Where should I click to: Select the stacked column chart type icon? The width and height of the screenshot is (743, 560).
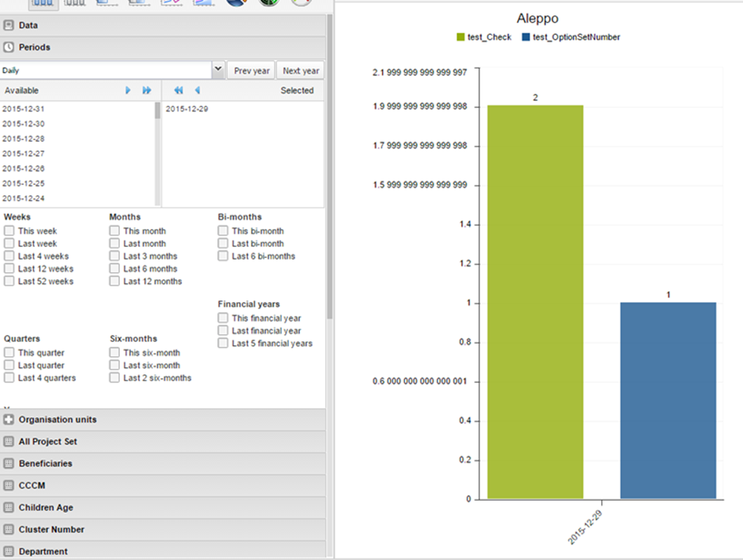[x=75, y=3]
